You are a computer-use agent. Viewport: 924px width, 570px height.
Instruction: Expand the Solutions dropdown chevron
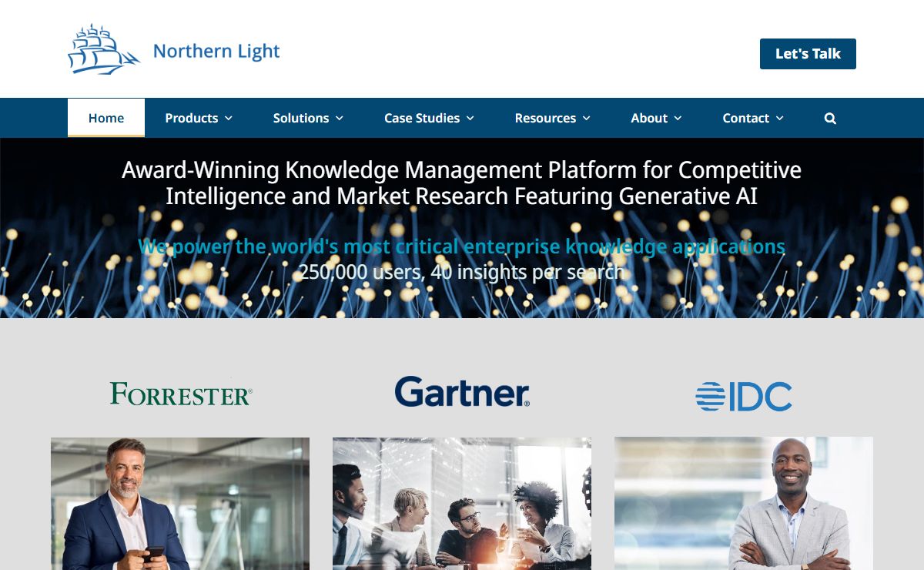pyautogui.click(x=339, y=118)
